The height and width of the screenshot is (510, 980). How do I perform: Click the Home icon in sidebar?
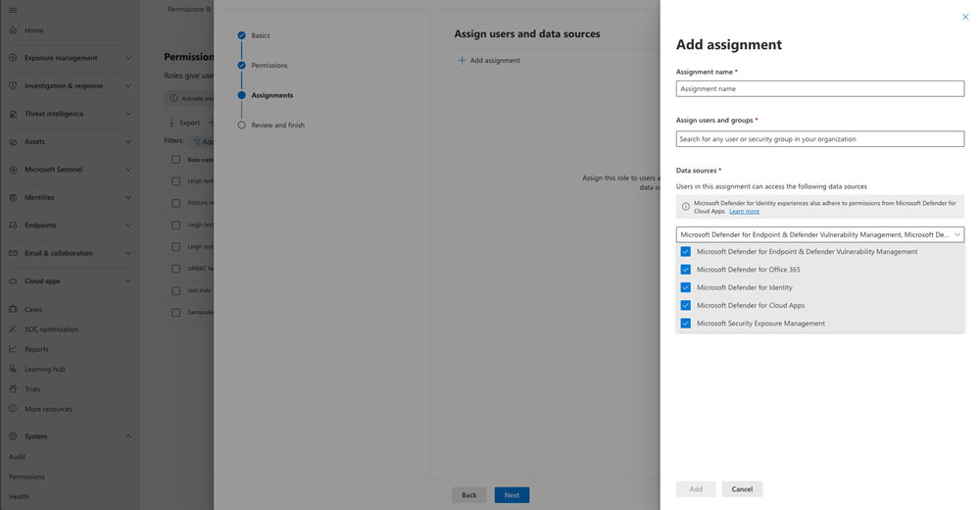click(x=13, y=30)
